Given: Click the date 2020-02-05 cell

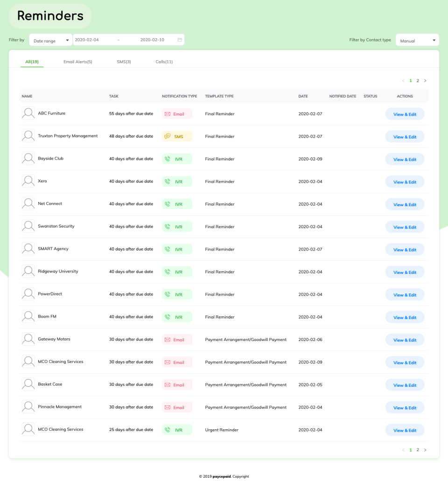Looking at the screenshot, I should 310,385.
